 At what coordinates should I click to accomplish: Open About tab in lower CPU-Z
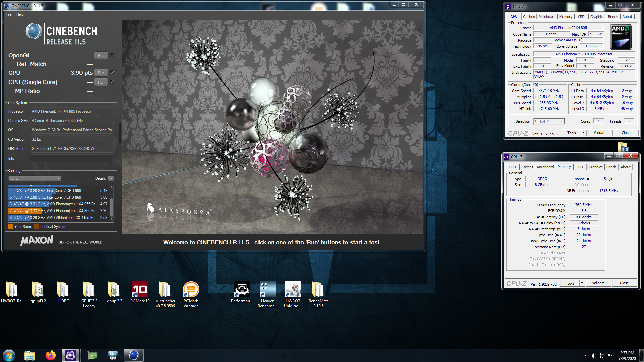tap(625, 167)
